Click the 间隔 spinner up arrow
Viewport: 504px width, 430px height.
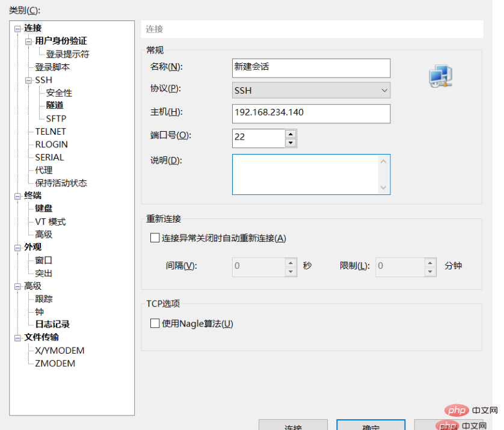click(290, 263)
